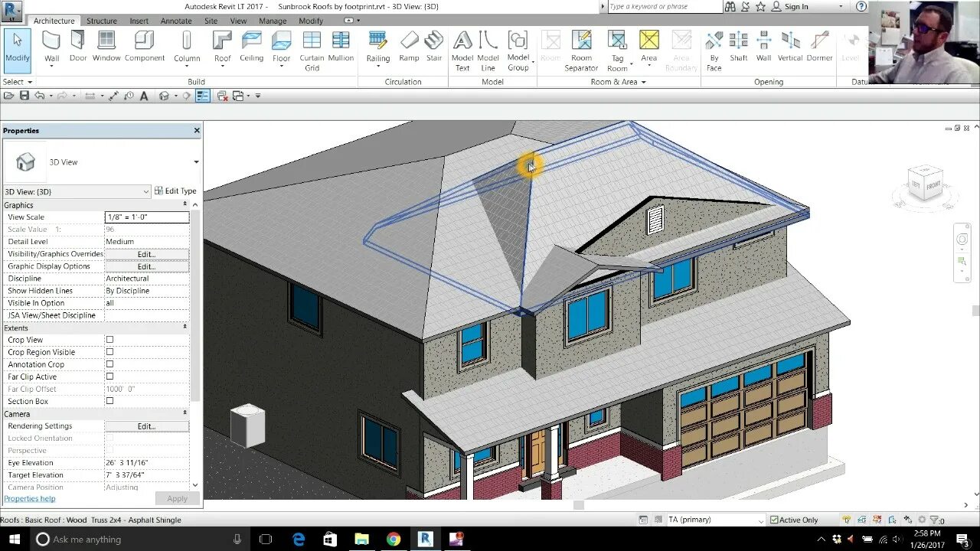
Task: Toggle the Crop View checkbox
Action: (x=109, y=340)
